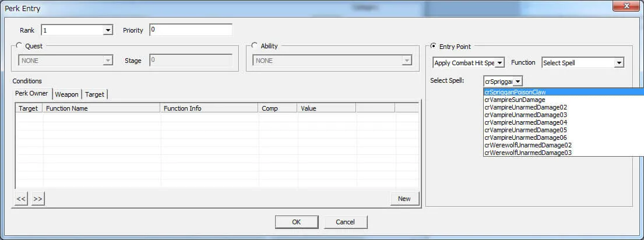The width and height of the screenshot is (644, 240).
Task: Click the Priority input field
Action: coord(191,30)
